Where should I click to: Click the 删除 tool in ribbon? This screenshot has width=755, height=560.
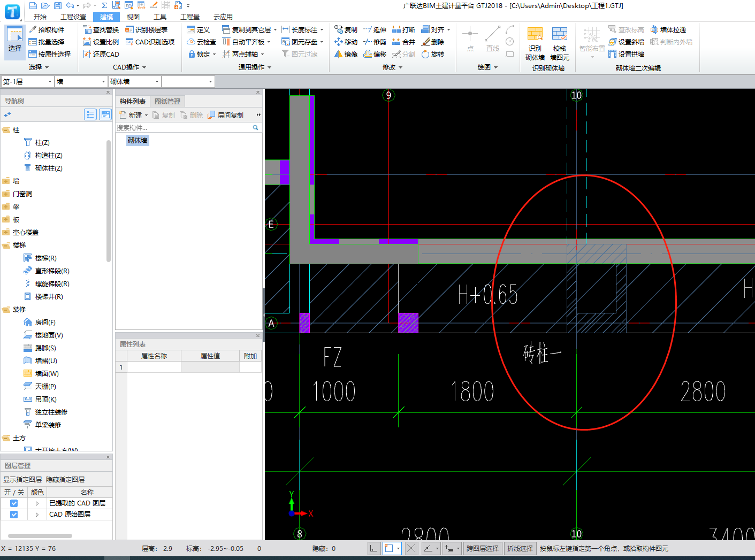[x=432, y=42]
